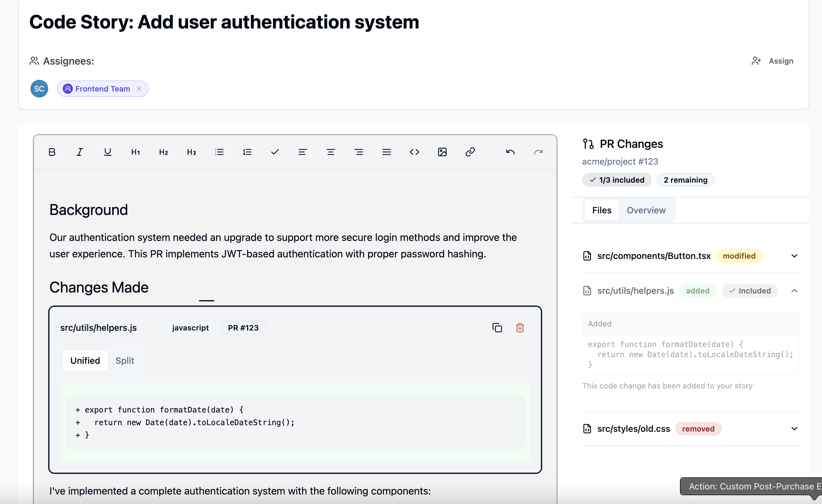Select the Unified diff view

(x=85, y=360)
